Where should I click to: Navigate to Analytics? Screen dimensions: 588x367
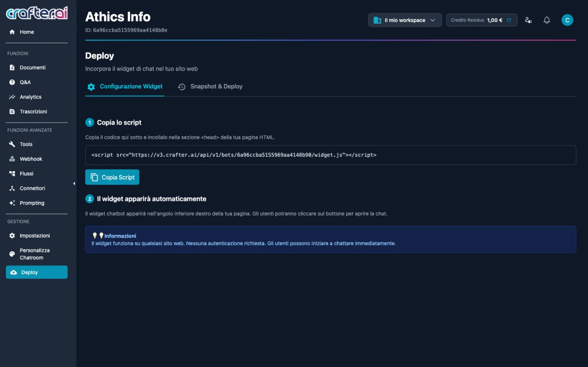click(37, 97)
